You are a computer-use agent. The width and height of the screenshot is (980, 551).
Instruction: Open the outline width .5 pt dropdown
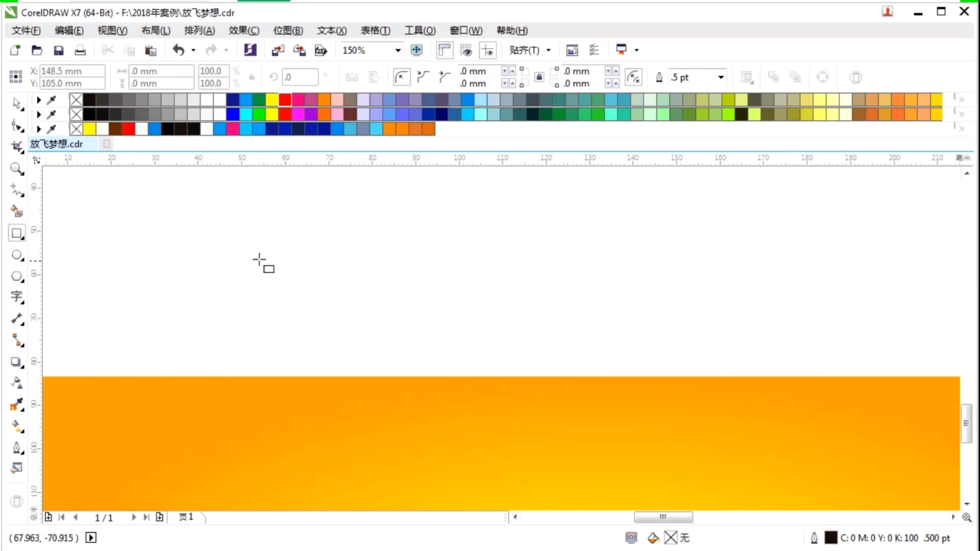click(721, 77)
